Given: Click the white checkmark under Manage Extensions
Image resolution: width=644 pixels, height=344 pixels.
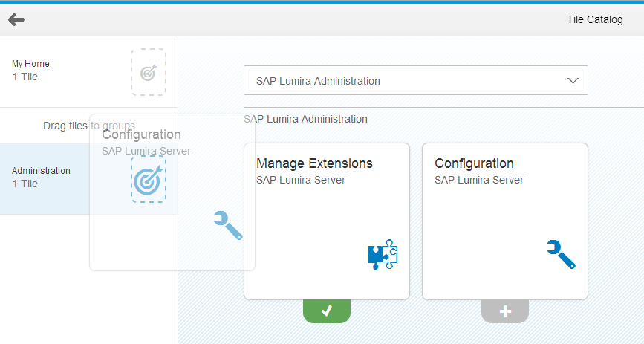Looking at the screenshot, I should tap(326, 311).
